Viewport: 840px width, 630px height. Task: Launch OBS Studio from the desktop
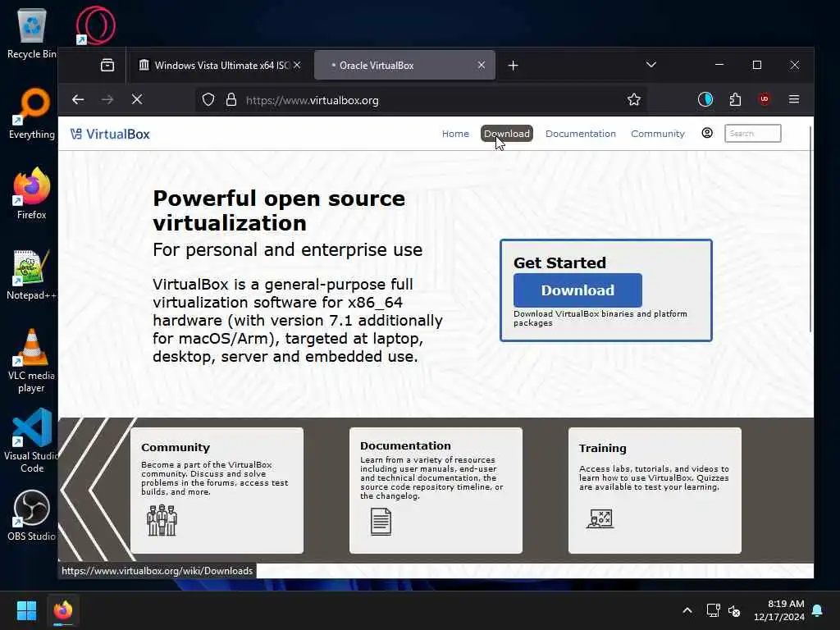pyautogui.click(x=31, y=515)
